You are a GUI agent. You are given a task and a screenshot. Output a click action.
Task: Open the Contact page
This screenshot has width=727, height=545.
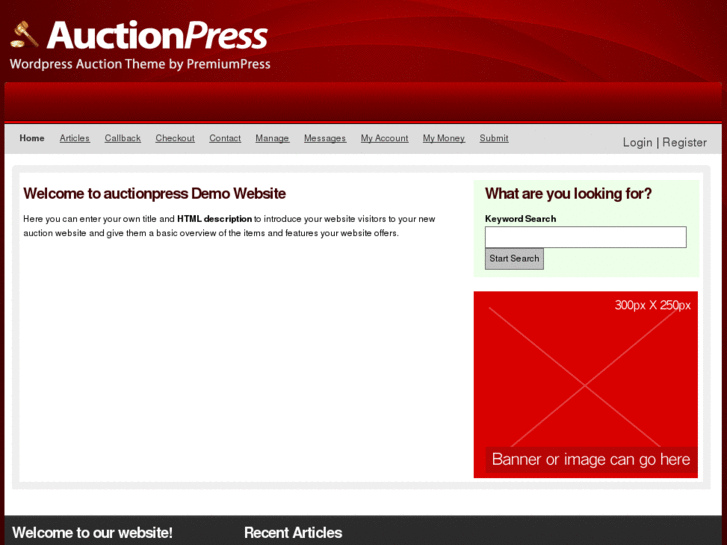click(225, 138)
